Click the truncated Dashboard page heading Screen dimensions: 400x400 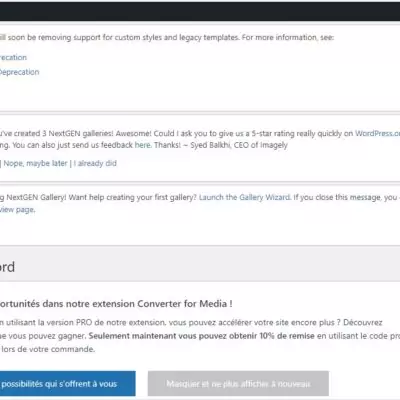click(7, 267)
